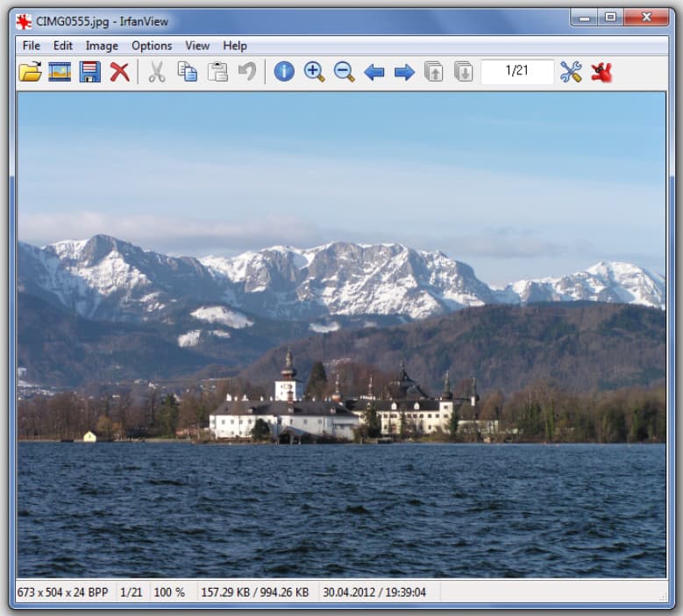
Task: Open the Edit menu
Action: [x=63, y=46]
